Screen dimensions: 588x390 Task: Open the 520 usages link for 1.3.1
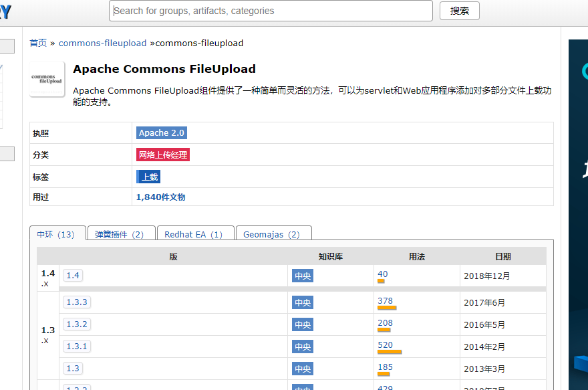point(385,345)
